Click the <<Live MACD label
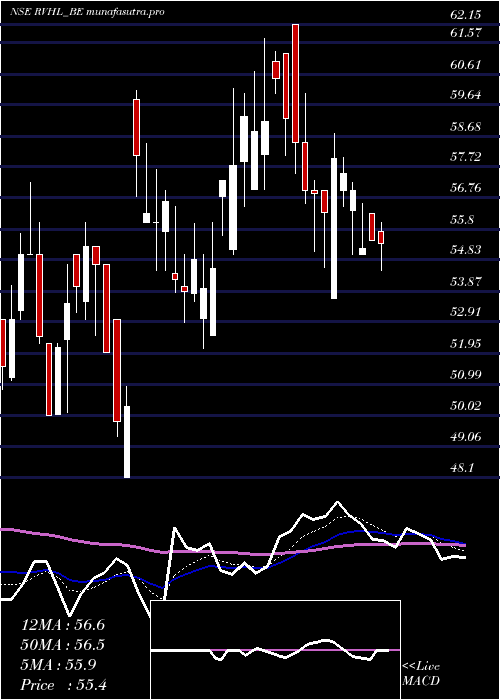This screenshot has width=500, height=700. [421, 673]
